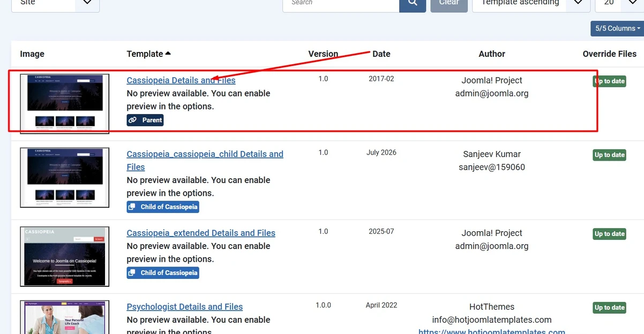Click the date July 2026
644x334 pixels.
click(381, 153)
